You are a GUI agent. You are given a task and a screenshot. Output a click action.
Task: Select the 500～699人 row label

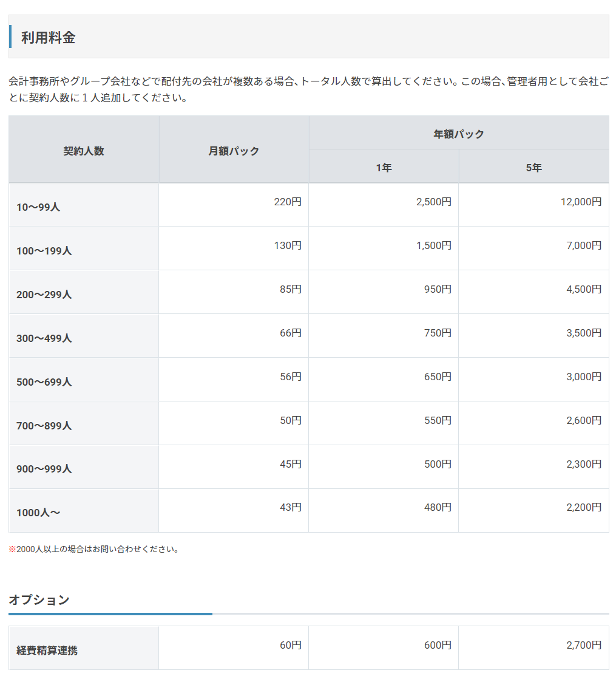44,382
